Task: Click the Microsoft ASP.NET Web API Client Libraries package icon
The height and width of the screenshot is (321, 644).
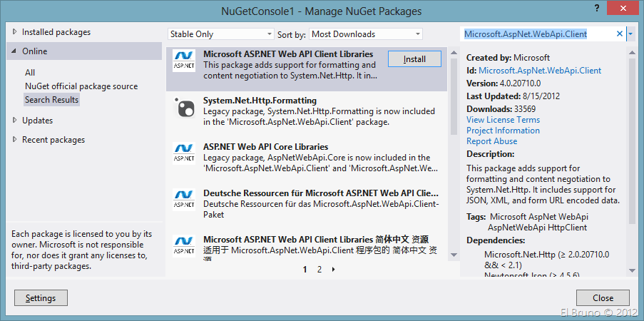Action: [184, 61]
